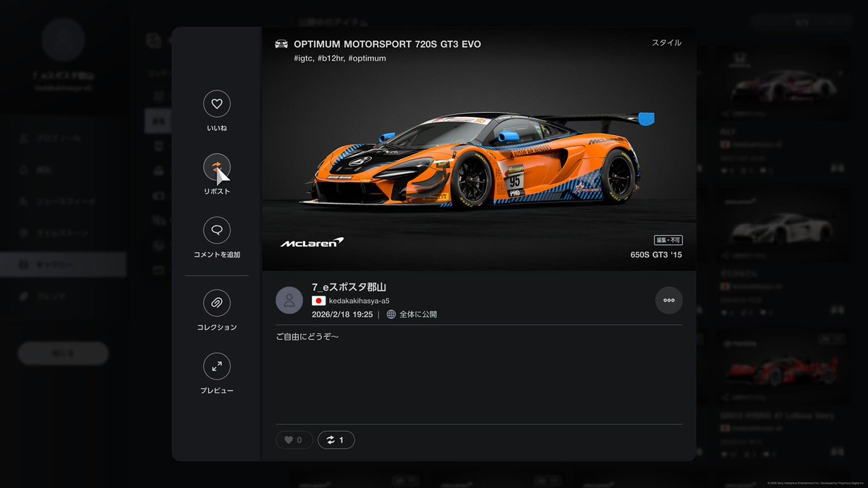
Task: Click the Japan flag icon
Action: pyautogui.click(x=318, y=301)
